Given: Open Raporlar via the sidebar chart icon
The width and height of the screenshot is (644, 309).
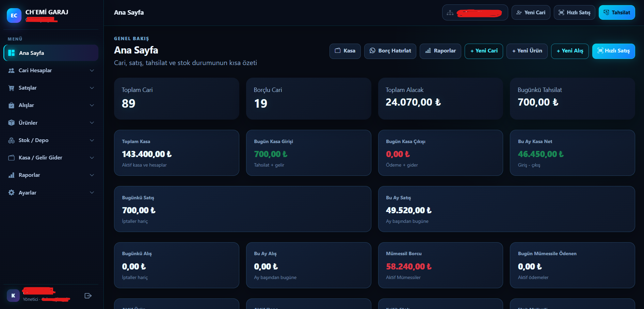Looking at the screenshot, I should pos(11,175).
